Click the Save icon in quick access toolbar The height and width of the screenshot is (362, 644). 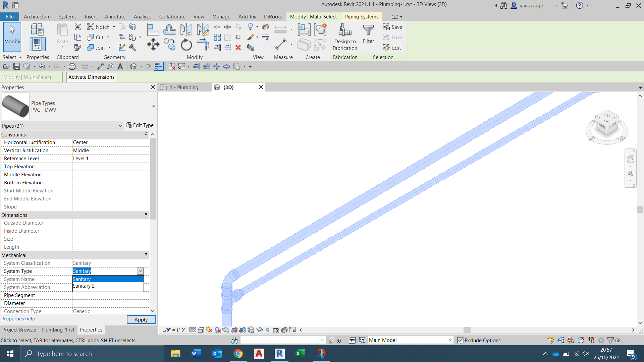(x=16, y=66)
